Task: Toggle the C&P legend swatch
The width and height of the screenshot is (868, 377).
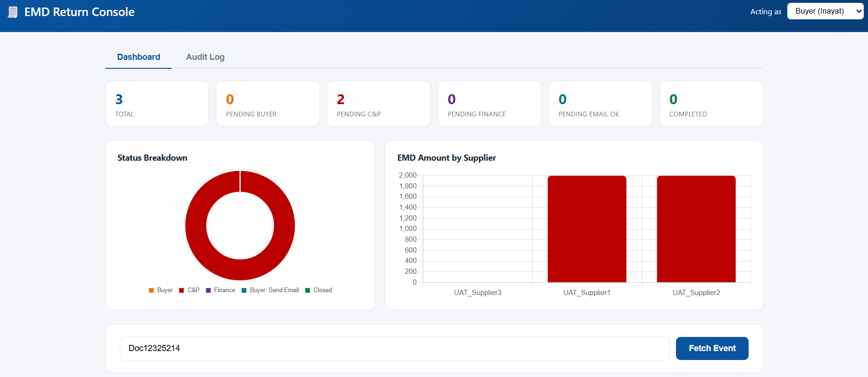Action: click(x=182, y=290)
